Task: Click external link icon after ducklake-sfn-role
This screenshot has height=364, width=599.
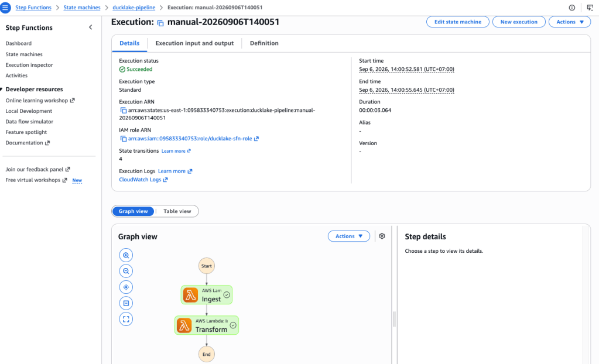Action: tap(256, 139)
